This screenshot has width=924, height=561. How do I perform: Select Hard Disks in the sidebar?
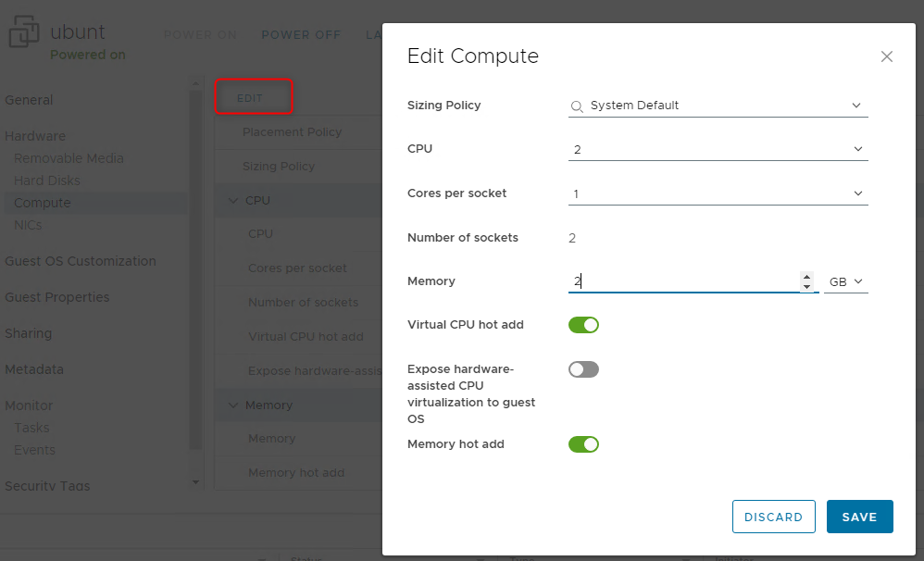(47, 181)
